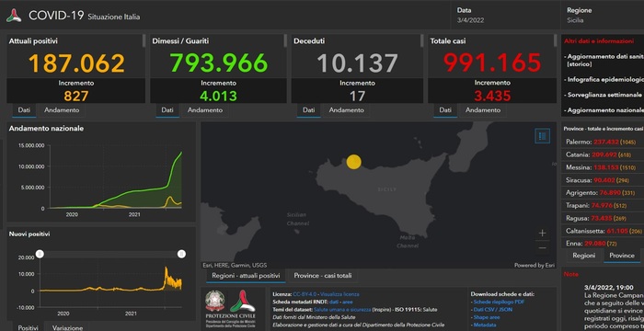The width and height of the screenshot is (644, 331).
Task: Click the left handle of time range slider
Action: point(40,254)
